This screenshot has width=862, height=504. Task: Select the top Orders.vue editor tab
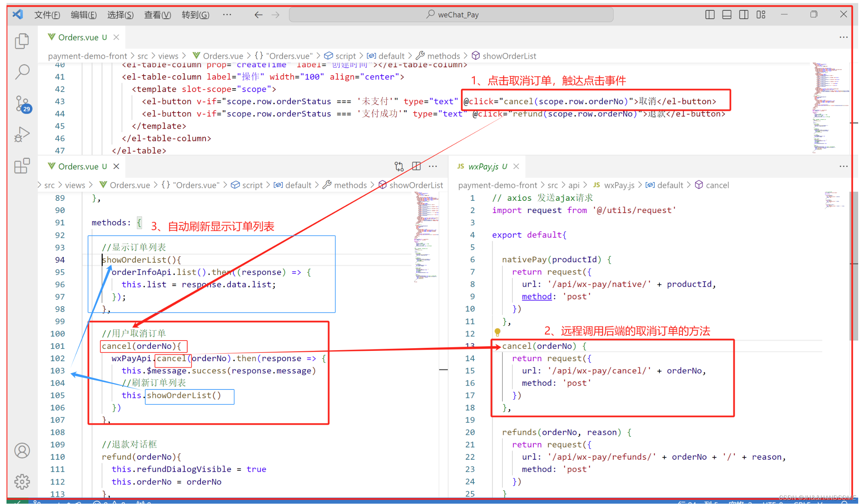[82, 37]
